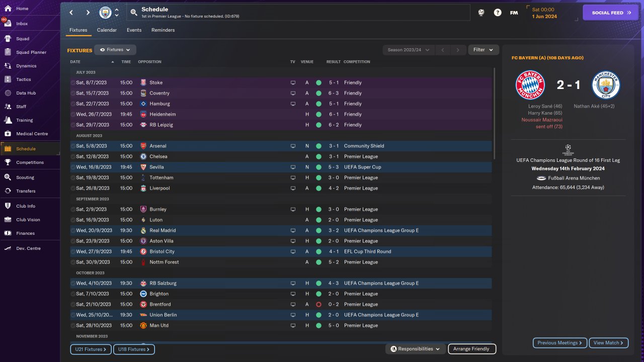Expand the Fixtures view dropdown
The image size is (644, 362).
115,50
